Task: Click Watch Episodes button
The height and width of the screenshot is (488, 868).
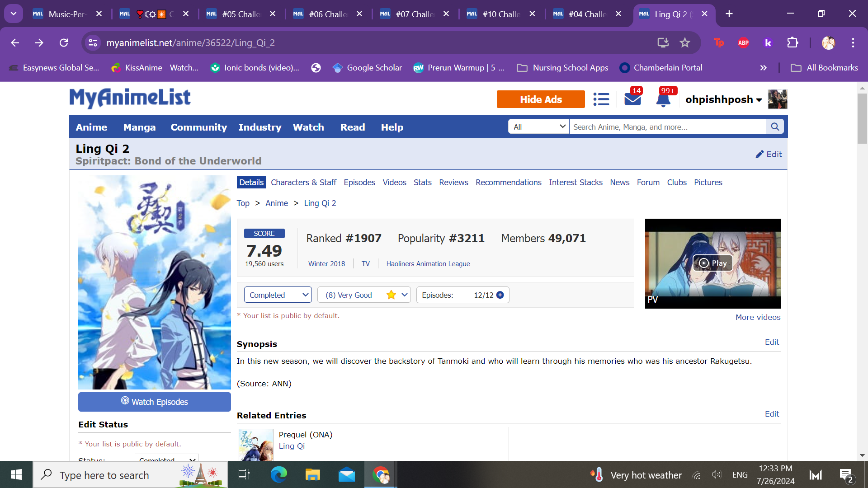Action: 155,402
